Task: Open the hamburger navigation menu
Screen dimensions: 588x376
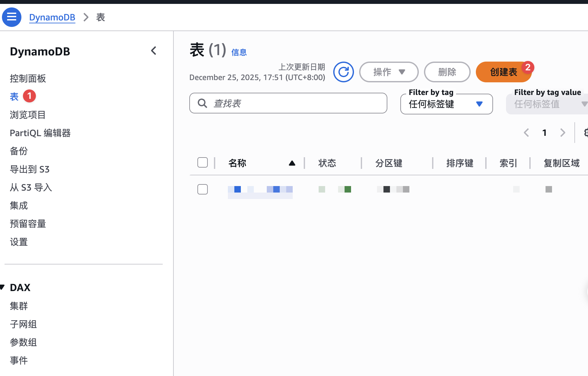Action: (x=11, y=17)
